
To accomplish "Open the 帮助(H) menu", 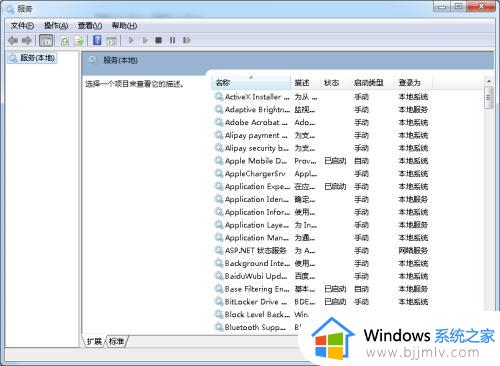I will coord(124,26).
